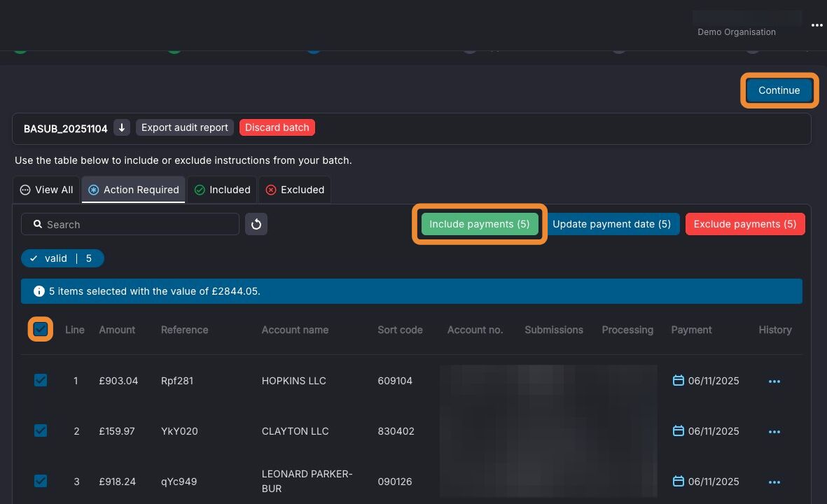This screenshot has height=504, width=827.
Task: Uncheck the checkbox for line 1 HOPKINS LLC
Action: tap(41, 380)
